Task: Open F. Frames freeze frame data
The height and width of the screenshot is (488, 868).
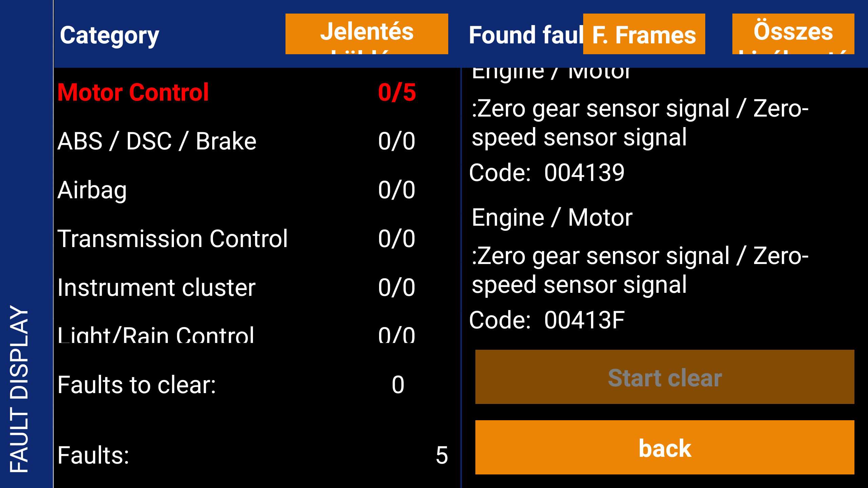Action: click(644, 34)
